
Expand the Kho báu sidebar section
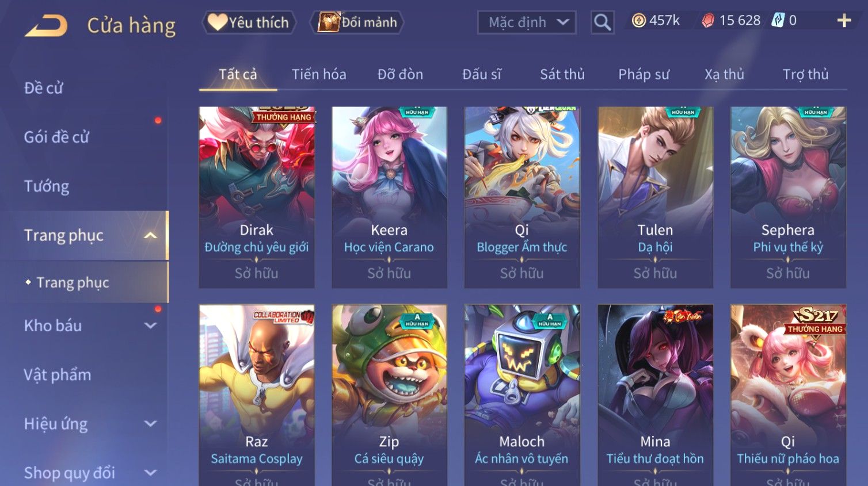(150, 326)
